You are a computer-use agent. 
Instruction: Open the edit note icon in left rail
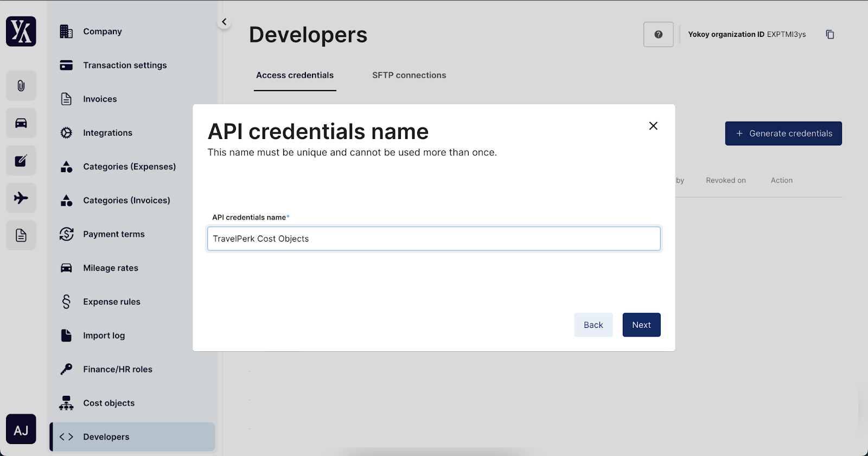tap(21, 161)
